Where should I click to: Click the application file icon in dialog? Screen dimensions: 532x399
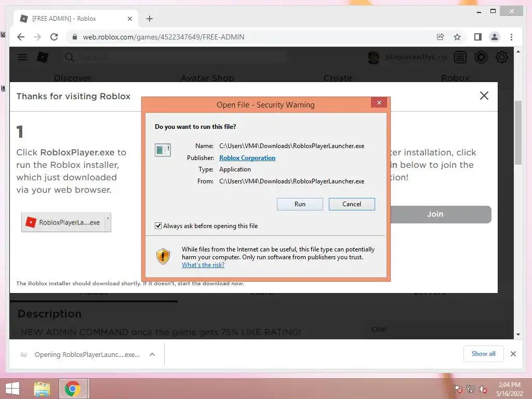point(163,150)
